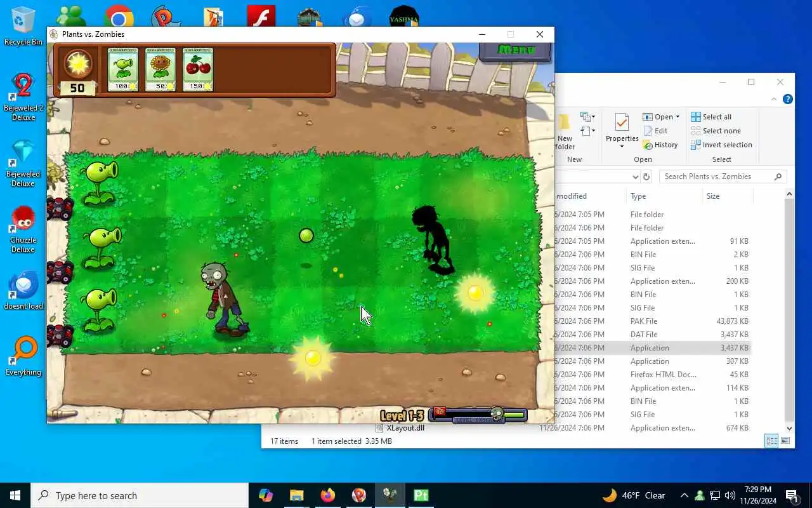This screenshot has height=508, width=812.
Task: Open Google Chrome desktop icon
Action: (x=119, y=17)
